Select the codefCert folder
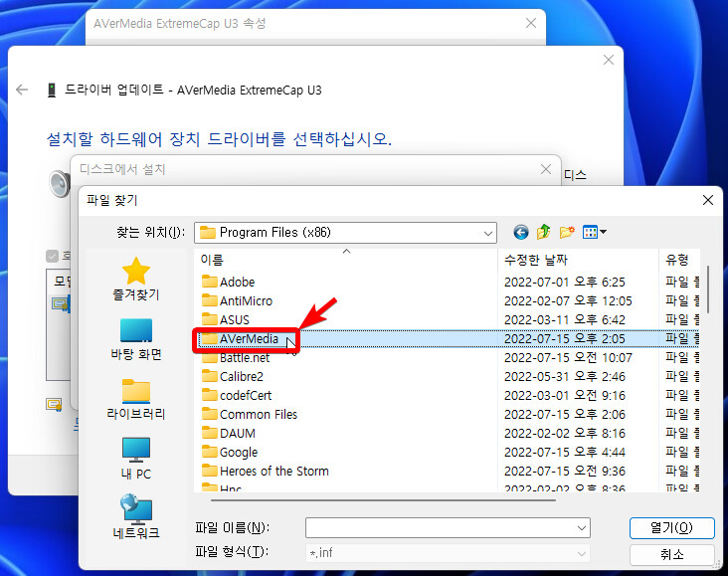 237,396
